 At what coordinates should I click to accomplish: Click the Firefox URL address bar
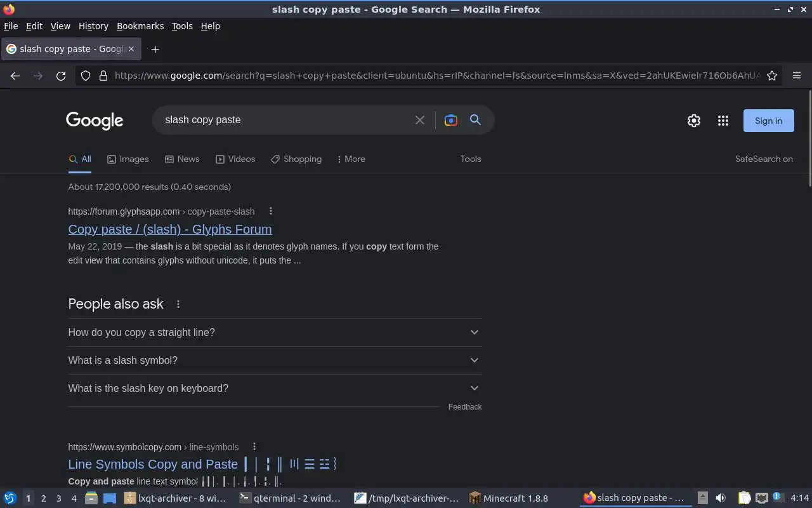click(x=436, y=76)
